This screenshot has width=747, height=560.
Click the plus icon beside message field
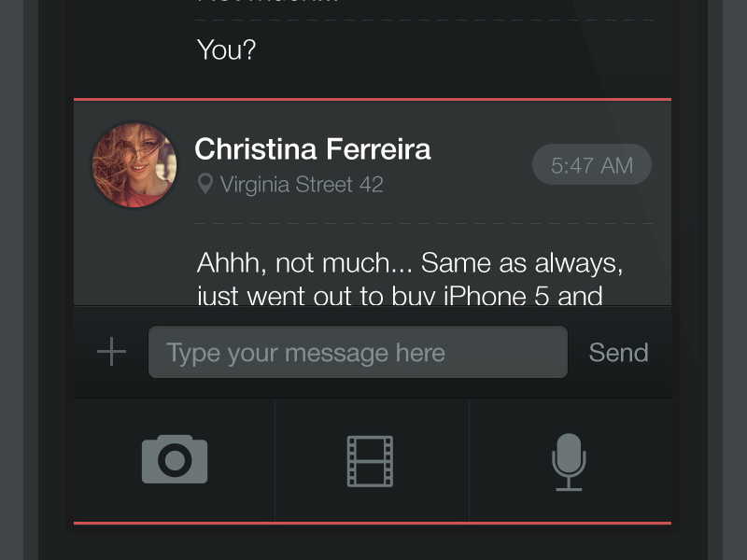click(111, 352)
